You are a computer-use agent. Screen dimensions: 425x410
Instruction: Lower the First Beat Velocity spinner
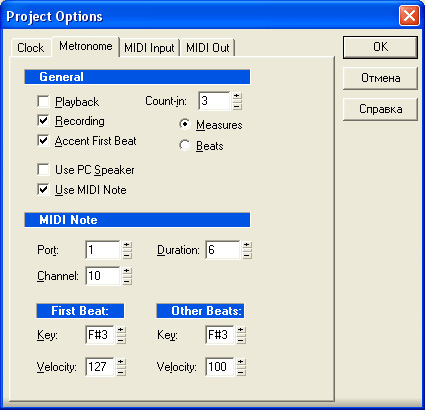[x=121, y=371]
